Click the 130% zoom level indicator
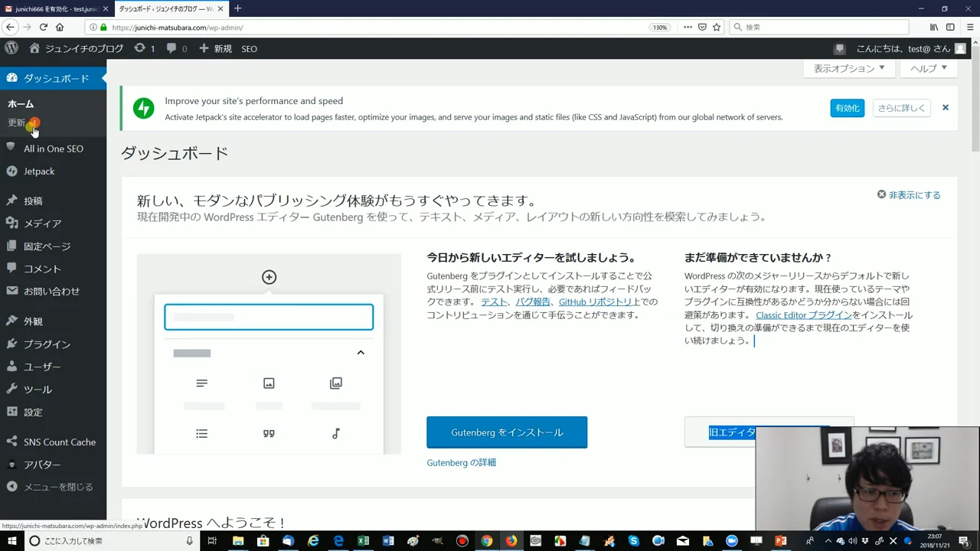The width and height of the screenshot is (980, 551). [659, 27]
